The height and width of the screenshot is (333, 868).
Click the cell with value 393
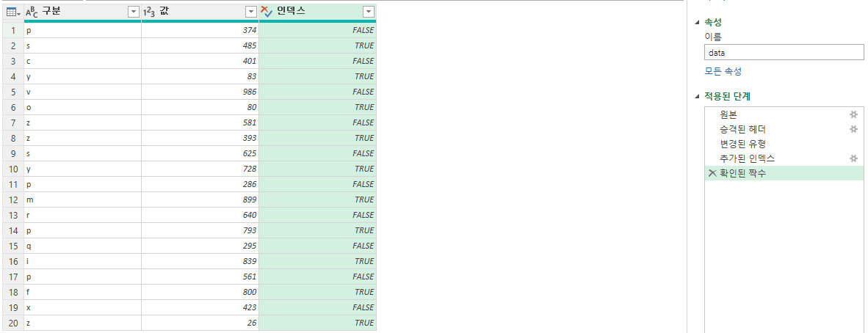(200, 139)
